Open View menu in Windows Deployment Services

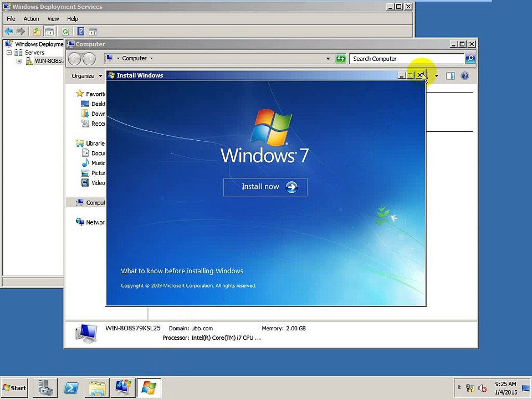click(x=53, y=19)
